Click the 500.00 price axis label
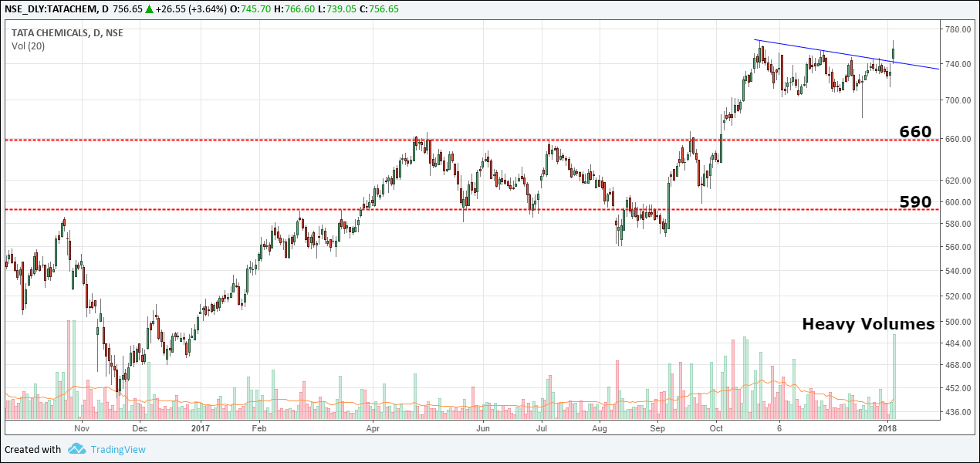 (x=958, y=322)
